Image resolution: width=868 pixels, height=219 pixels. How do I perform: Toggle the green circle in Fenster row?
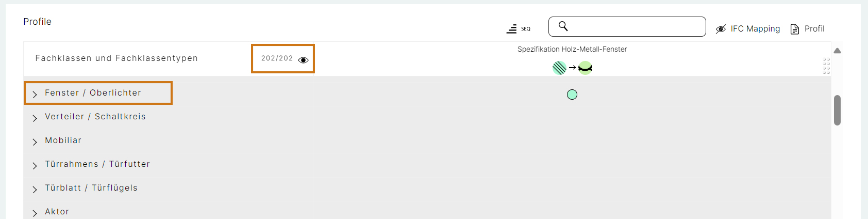[x=572, y=95]
